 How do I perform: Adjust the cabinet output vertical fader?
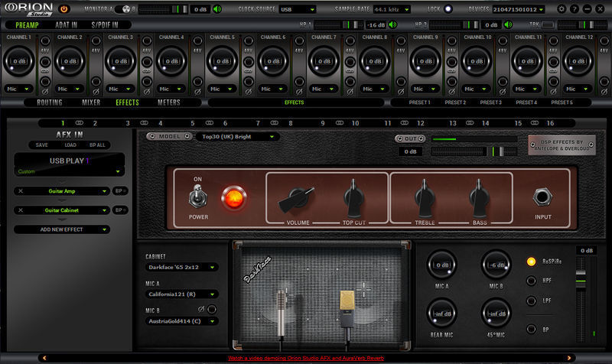581,298
